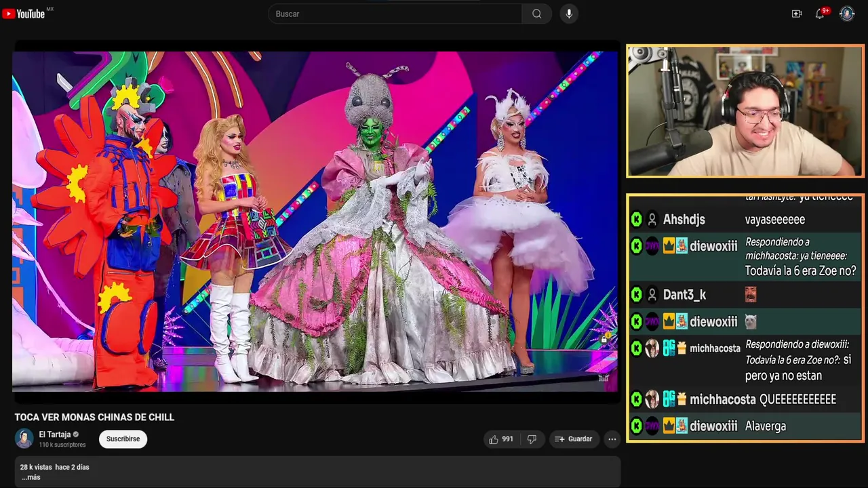
Task: Dislike the video
Action: [532, 439]
